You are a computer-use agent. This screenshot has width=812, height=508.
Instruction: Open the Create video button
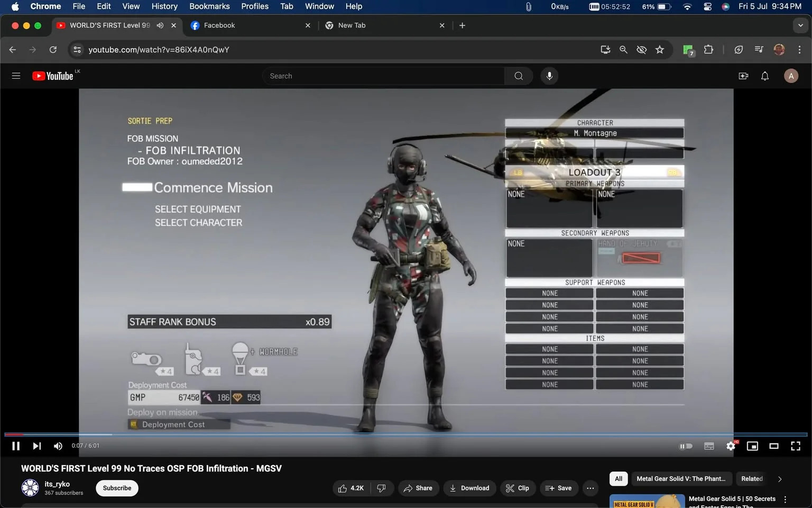(x=743, y=76)
